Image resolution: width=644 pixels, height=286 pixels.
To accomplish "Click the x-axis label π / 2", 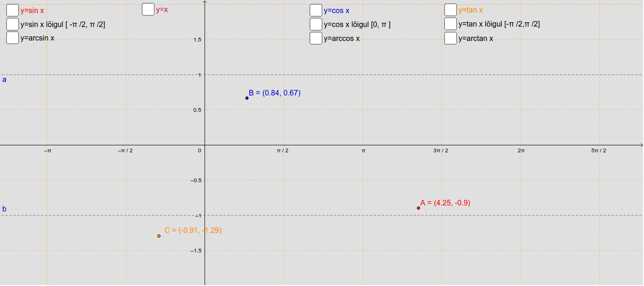I will point(283,150).
